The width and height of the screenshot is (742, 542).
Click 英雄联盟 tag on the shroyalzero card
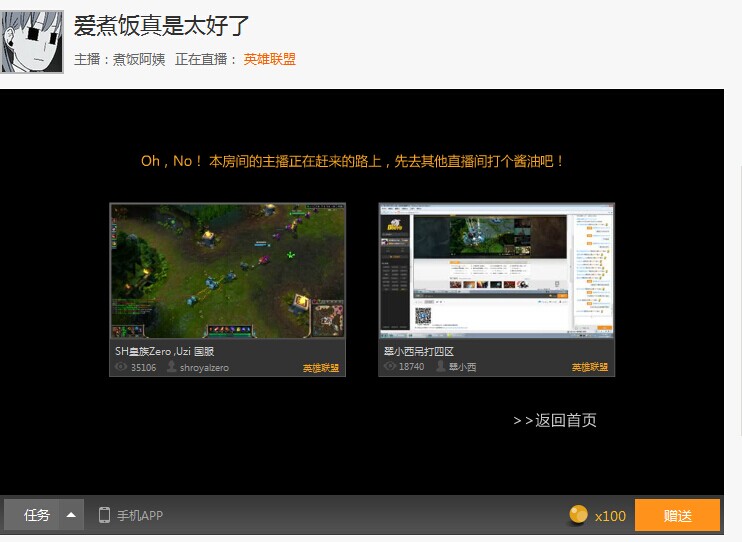pos(321,368)
